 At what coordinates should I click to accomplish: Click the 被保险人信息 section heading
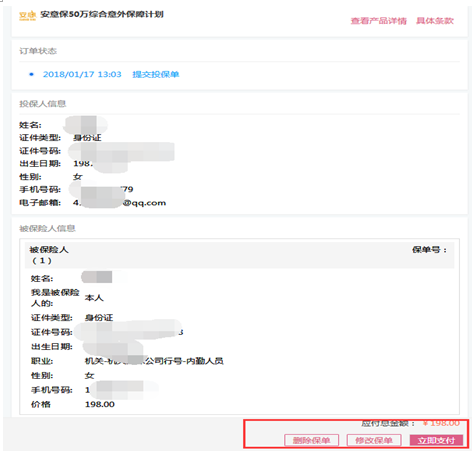coord(47,228)
